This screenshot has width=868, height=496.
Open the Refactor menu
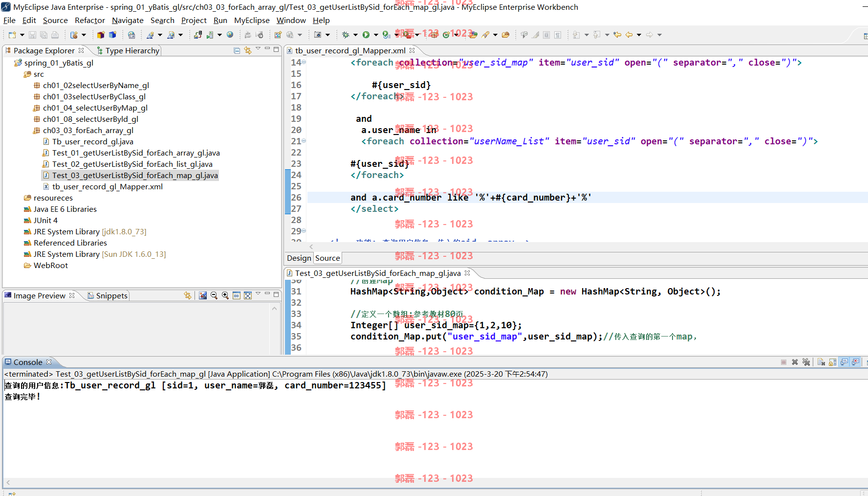tap(90, 20)
